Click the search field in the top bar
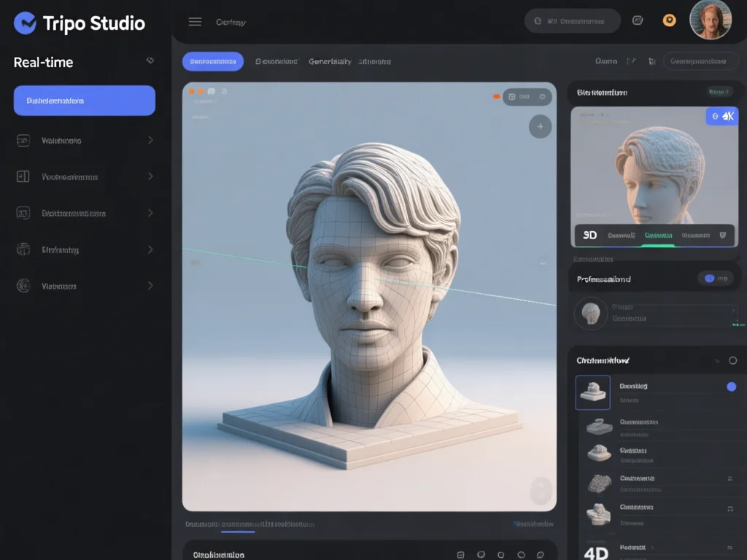Screen dimensions: 747x560 point(573,21)
